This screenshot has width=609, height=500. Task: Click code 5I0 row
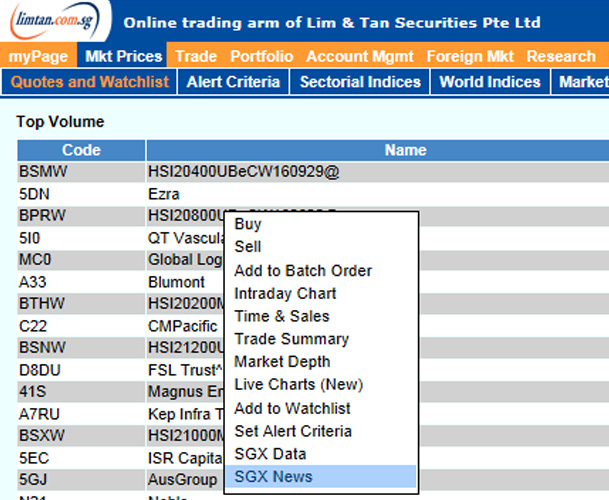click(30, 238)
